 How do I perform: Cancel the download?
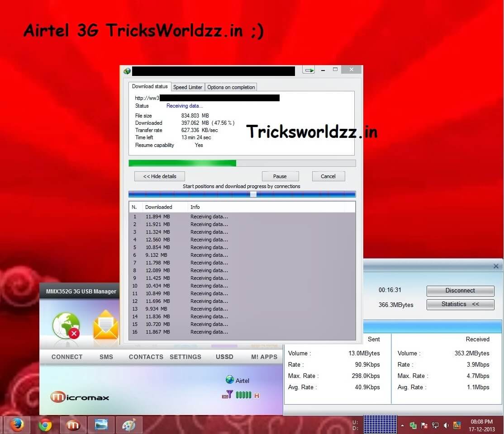coord(328,176)
